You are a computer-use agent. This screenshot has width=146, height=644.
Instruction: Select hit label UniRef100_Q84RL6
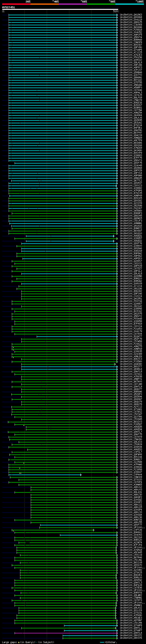[x=131, y=369]
